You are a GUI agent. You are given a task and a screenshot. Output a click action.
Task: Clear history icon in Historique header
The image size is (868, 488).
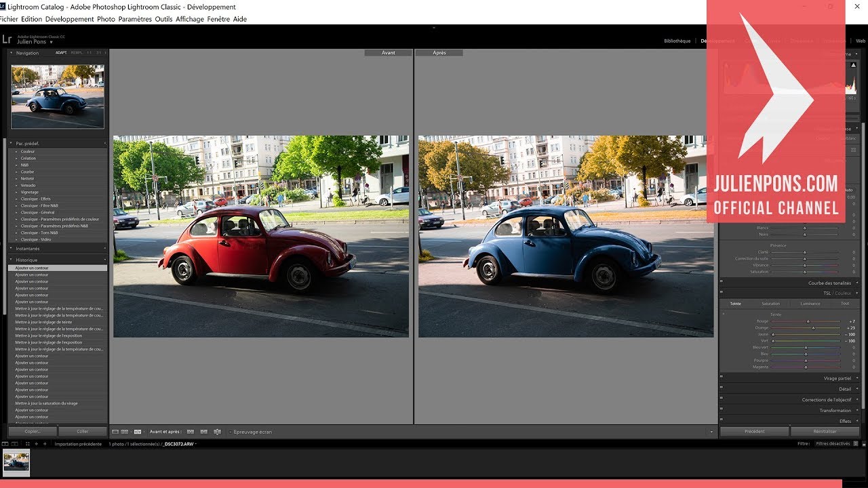[105, 260]
